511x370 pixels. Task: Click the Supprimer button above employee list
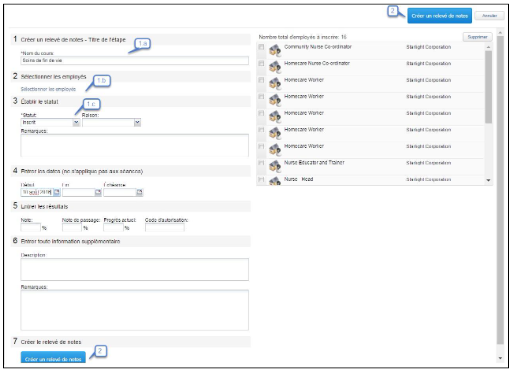point(477,37)
